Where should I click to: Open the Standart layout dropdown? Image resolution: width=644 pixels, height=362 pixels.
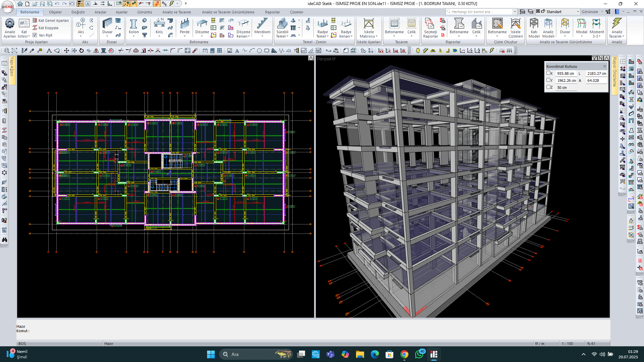click(x=578, y=12)
